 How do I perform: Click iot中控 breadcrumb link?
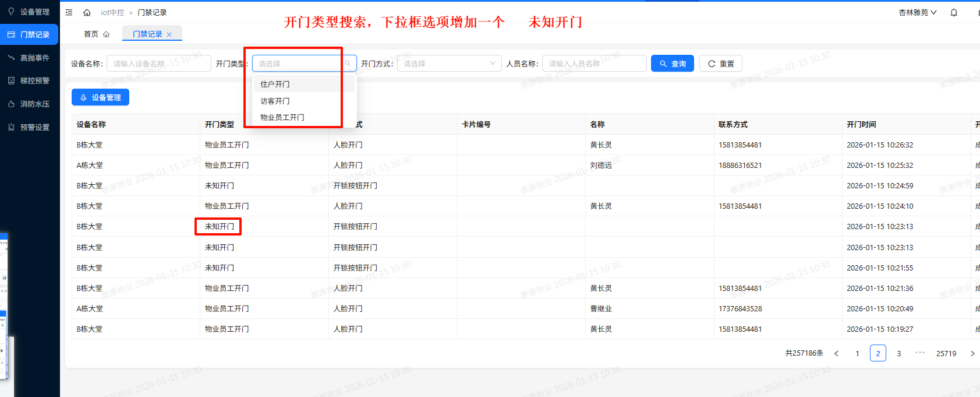pyautogui.click(x=112, y=12)
